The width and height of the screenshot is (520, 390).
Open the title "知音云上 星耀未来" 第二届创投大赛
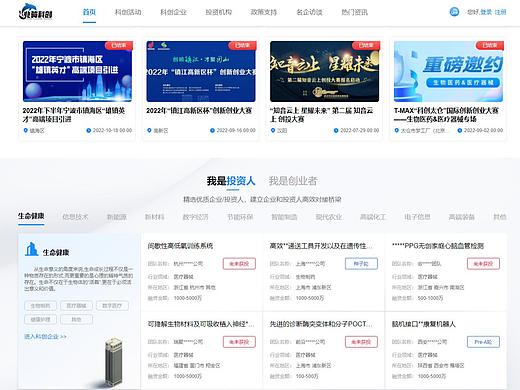(x=321, y=115)
